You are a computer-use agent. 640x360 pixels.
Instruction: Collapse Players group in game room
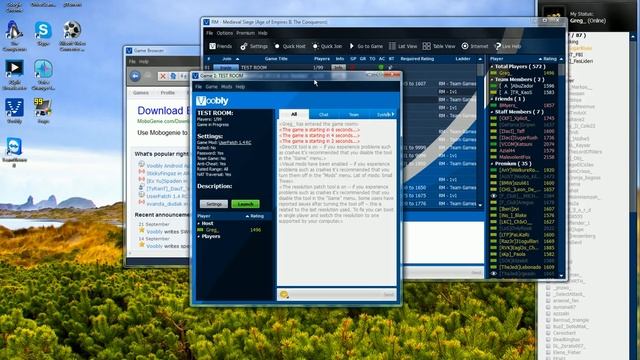pos(199,236)
